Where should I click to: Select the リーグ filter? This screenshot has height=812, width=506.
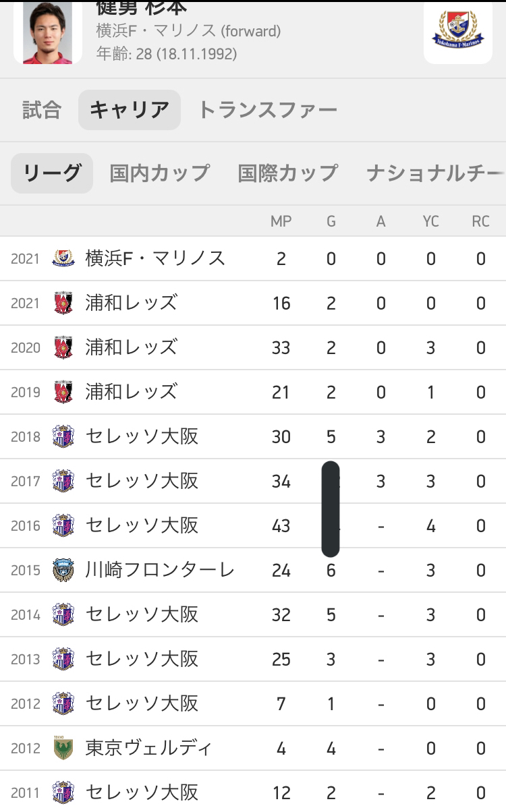pyautogui.click(x=52, y=173)
